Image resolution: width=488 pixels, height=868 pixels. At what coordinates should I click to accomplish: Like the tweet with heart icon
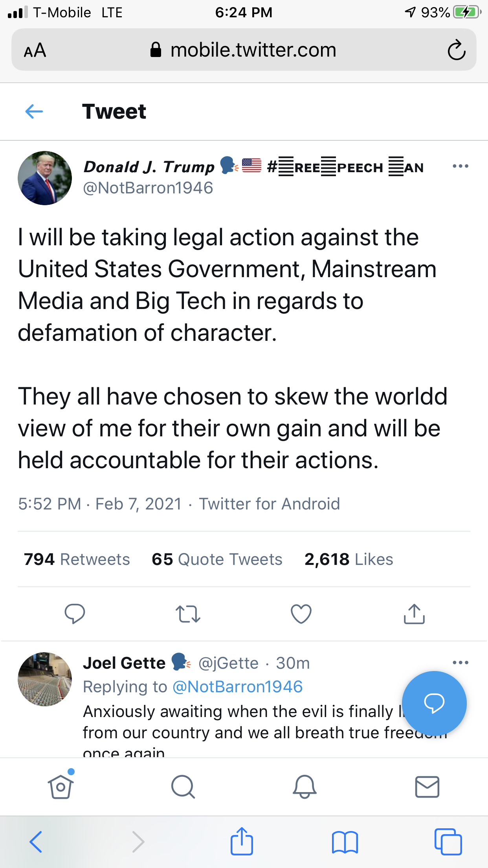[x=301, y=614]
